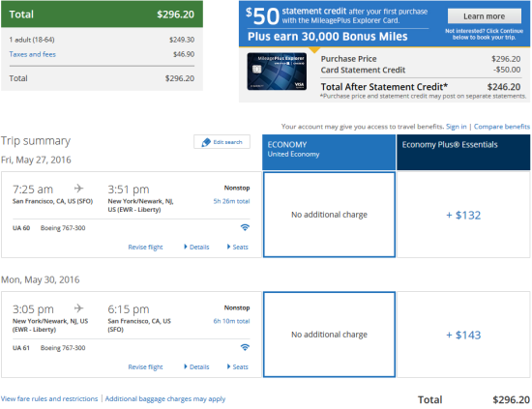Click the UA 61 flight number
Viewport: 532px width, 409px height.
21,348
